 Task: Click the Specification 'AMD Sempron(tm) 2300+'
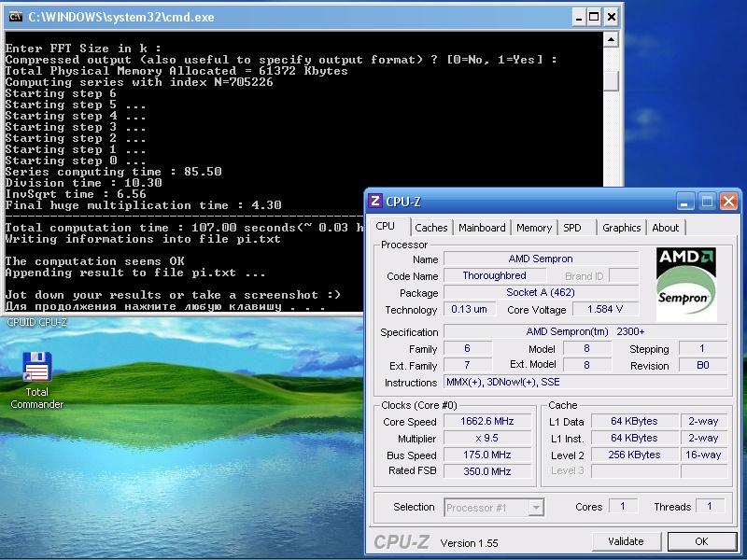pos(585,331)
